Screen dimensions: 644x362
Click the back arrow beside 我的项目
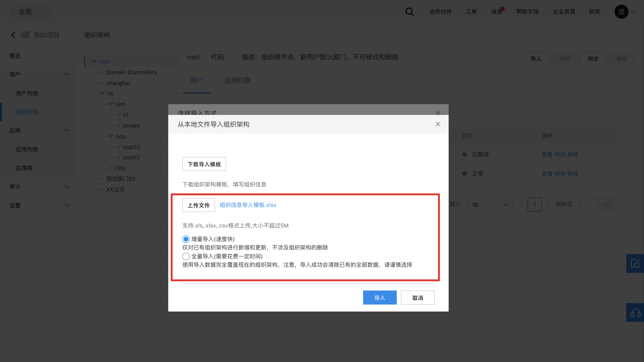coord(13,35)
